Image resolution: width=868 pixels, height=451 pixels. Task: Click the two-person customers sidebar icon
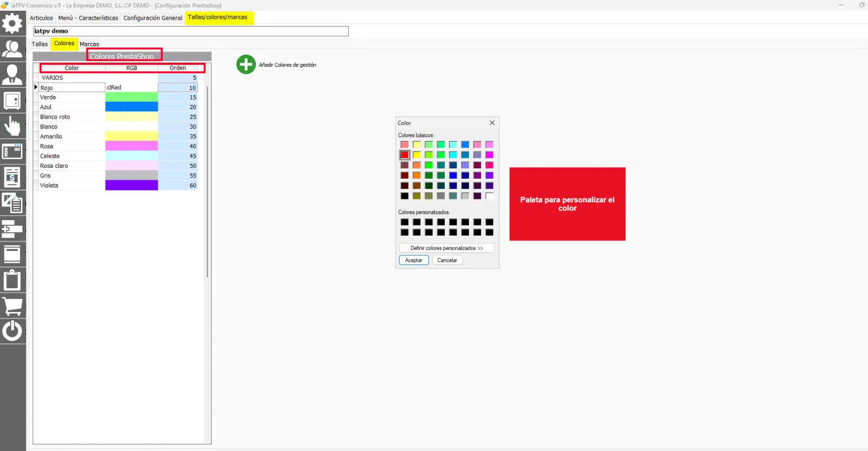coord(12,49)
